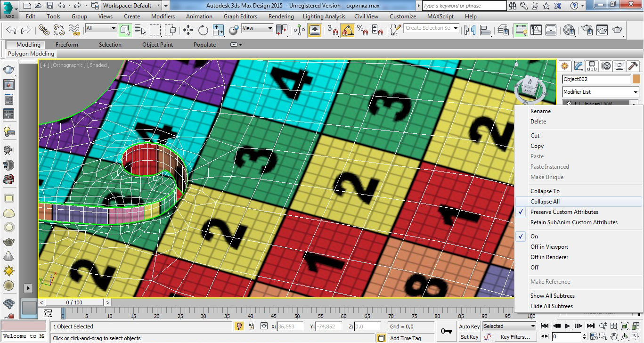Screen dimensions: 644x343
Task: Open the Mirror tool
Action: [470, 30]
